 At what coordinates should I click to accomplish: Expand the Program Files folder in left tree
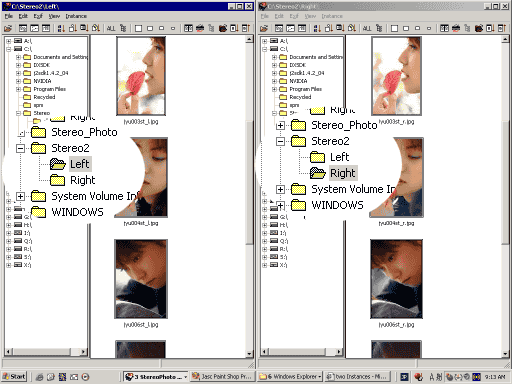tap(18, 89)
